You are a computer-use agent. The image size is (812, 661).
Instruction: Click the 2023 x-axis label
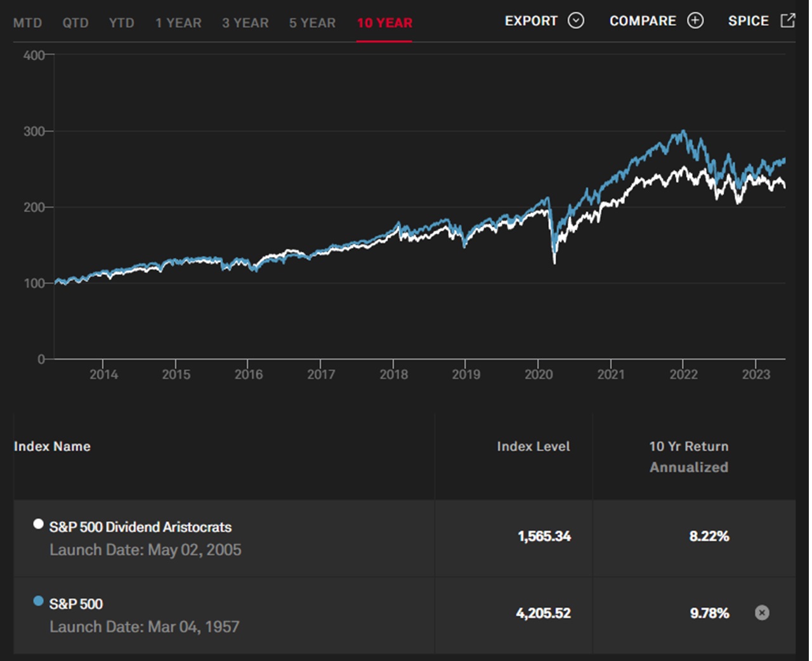point(756,374)
